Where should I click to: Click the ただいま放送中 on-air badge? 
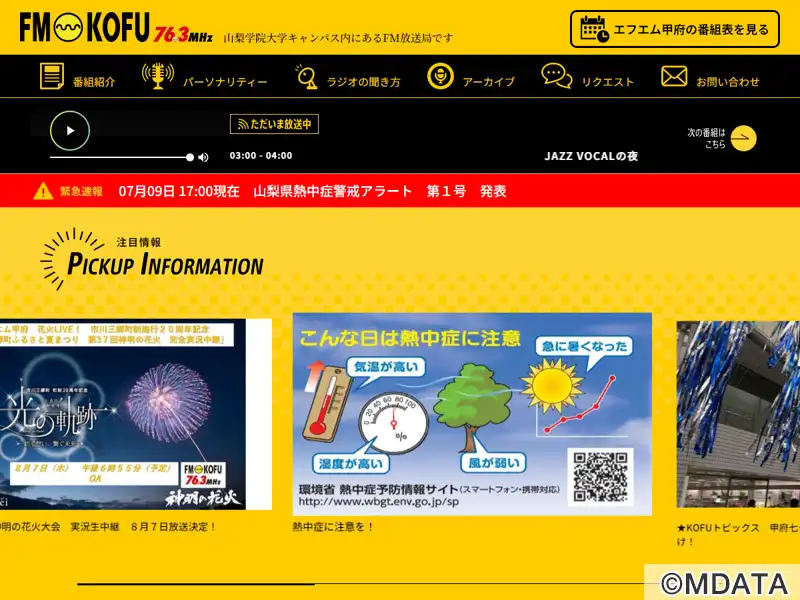[274, 124]
